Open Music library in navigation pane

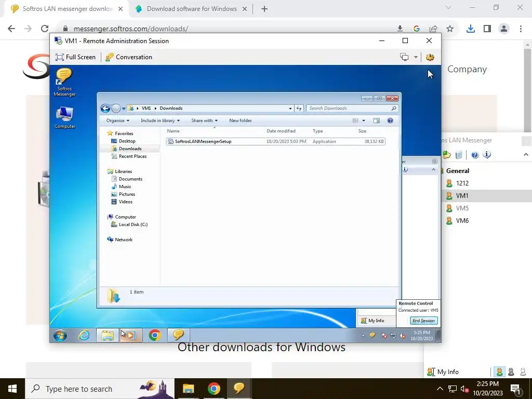point(125,187)
